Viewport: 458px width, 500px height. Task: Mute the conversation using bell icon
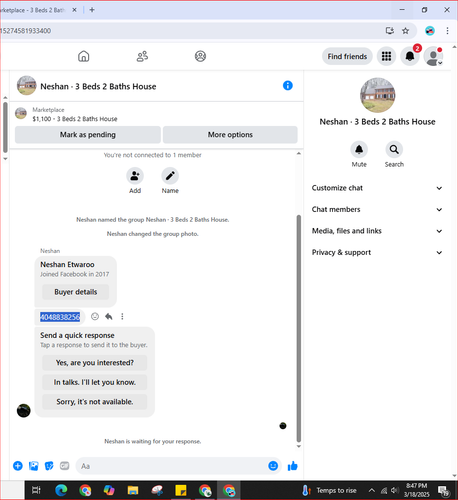coord(359,150)
